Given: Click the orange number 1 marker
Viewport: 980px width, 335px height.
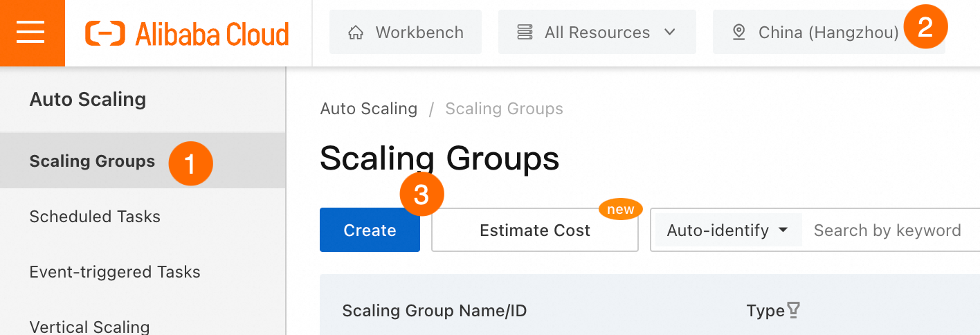Looking at the screenshot, I should coord(190,163).
